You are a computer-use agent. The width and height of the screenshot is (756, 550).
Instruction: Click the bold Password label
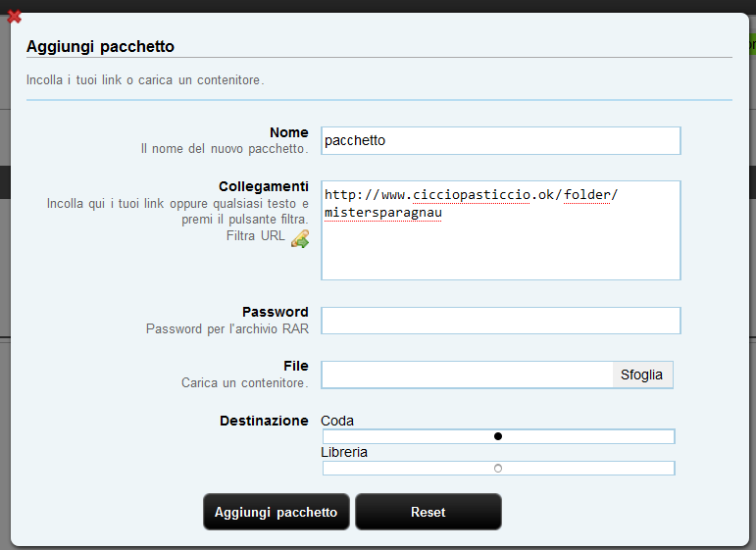tap(276, 312)
